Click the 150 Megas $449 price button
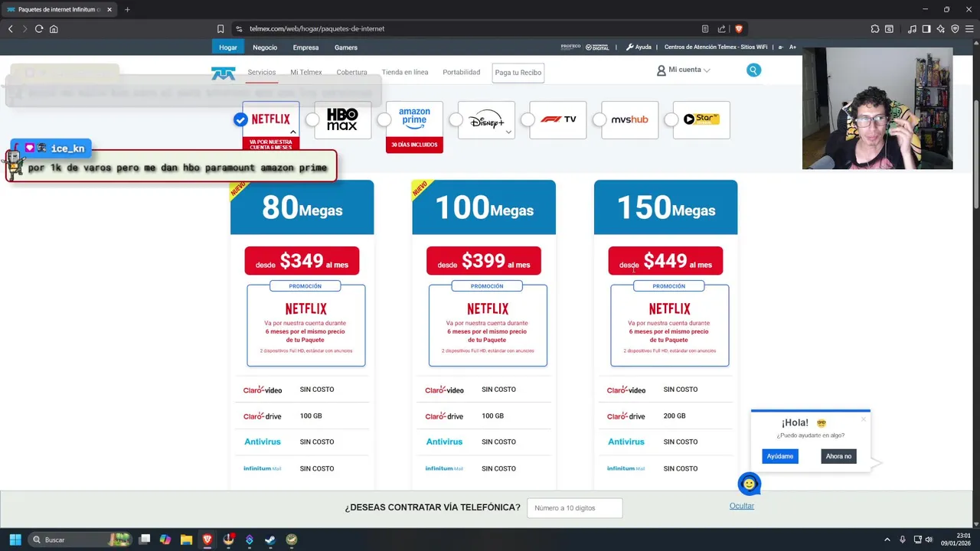980x551 pixels. [665, 261]
